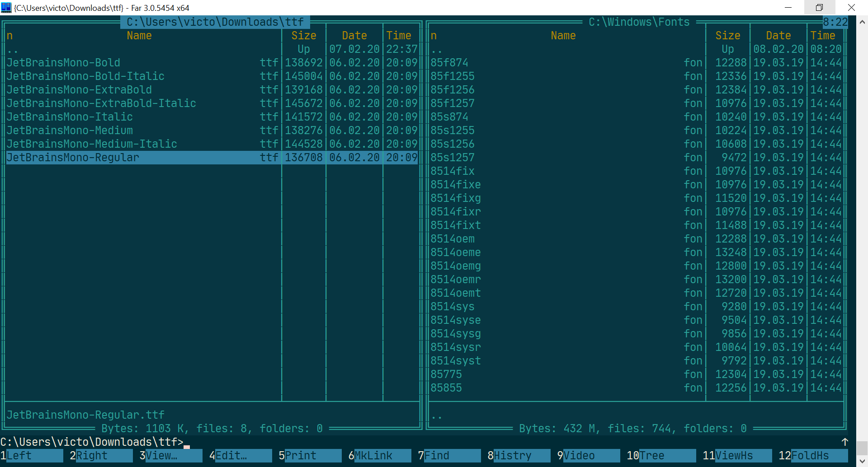The width and height of the screenshot is (868, 467).
Task: Click the 5Print function key button
Action: 310,455
